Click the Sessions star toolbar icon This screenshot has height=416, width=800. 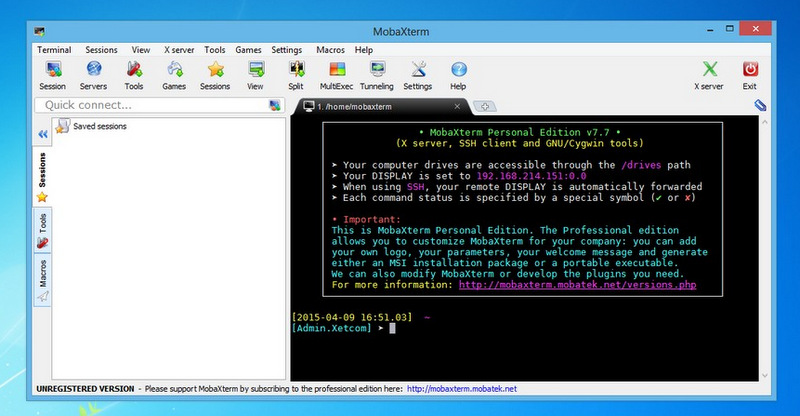click(215, 75)
